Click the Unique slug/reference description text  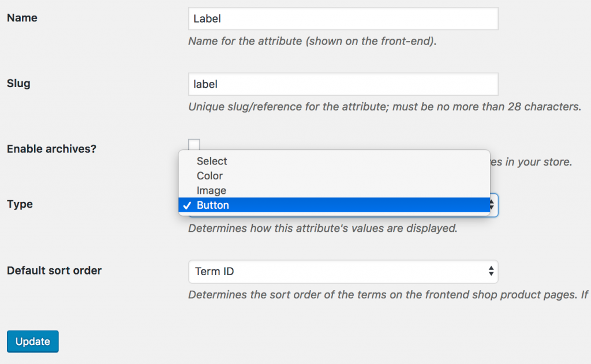385,107
